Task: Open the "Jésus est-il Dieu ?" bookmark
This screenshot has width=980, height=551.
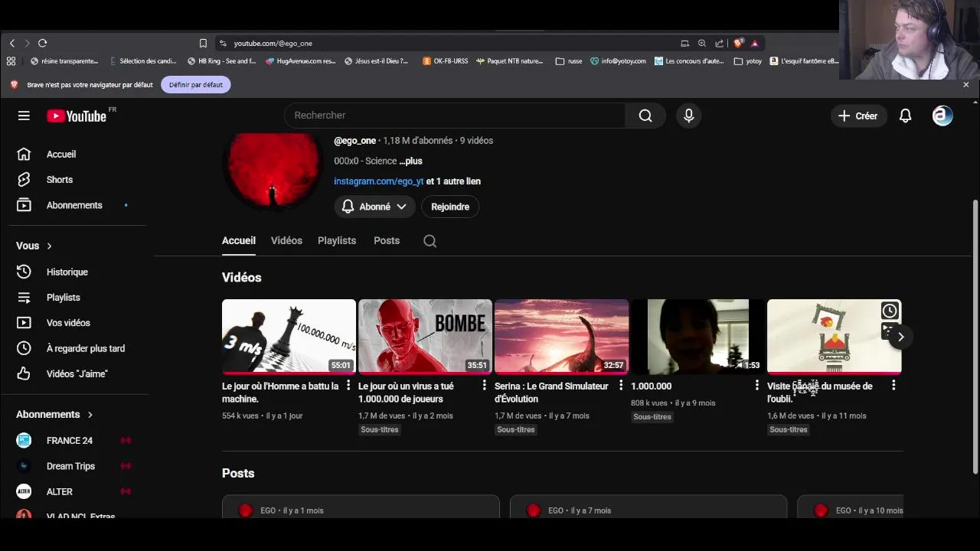Action: coord(376,61)
